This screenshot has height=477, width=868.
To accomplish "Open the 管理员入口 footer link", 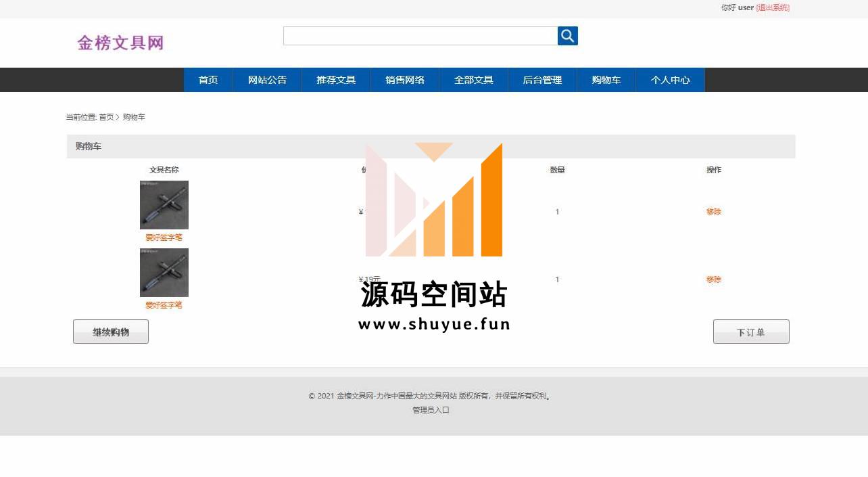I will point(431,410).
